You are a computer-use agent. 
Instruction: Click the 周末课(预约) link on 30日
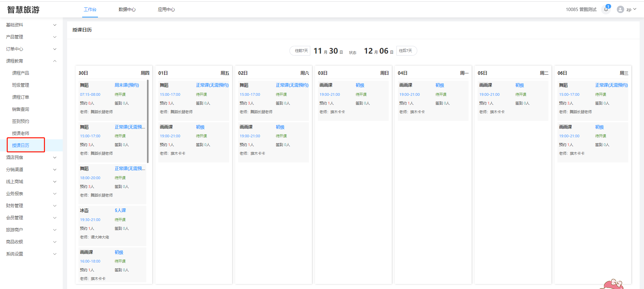[x=126, y=85]
